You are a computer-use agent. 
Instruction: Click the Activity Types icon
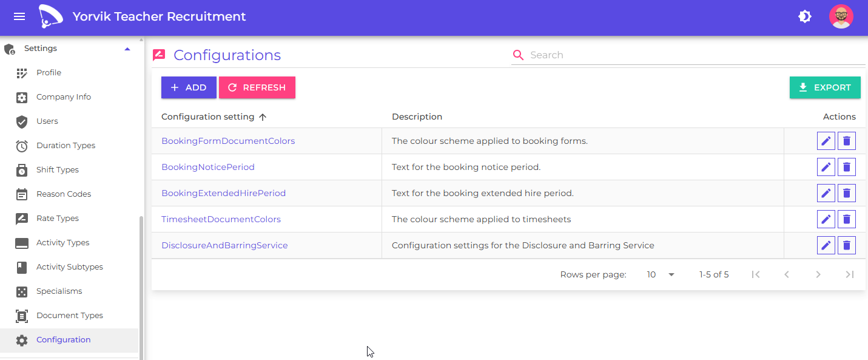[22, 243]
